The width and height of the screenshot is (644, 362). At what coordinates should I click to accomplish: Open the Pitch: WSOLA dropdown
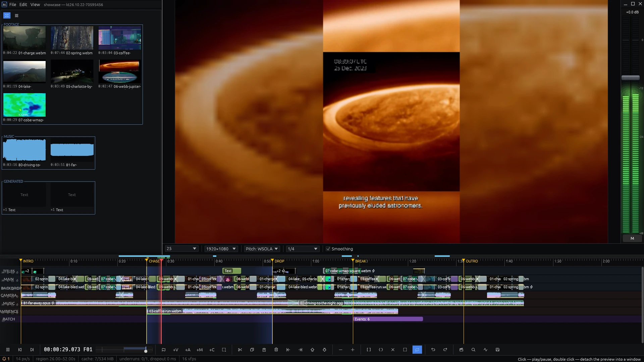point(262,249)
